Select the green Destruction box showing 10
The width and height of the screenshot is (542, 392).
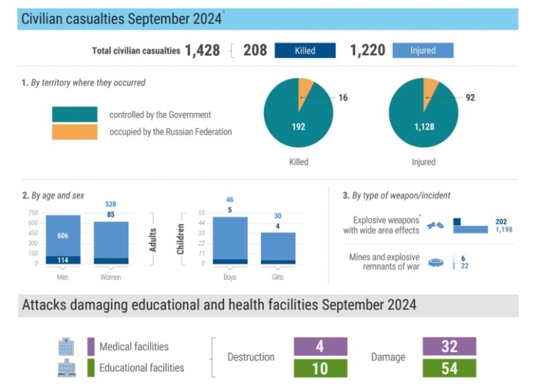(320, 368)
